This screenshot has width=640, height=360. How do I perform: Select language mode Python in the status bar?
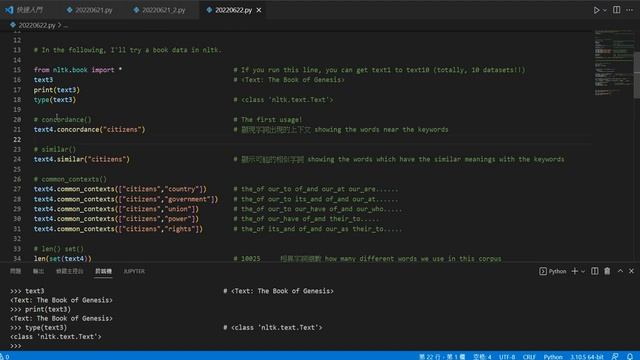[553, 356]
